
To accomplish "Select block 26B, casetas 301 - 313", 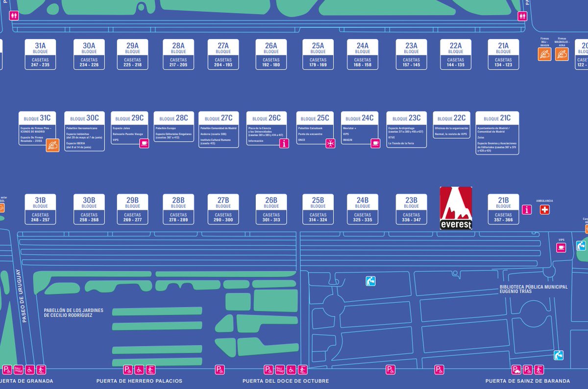I will point(271,209).
